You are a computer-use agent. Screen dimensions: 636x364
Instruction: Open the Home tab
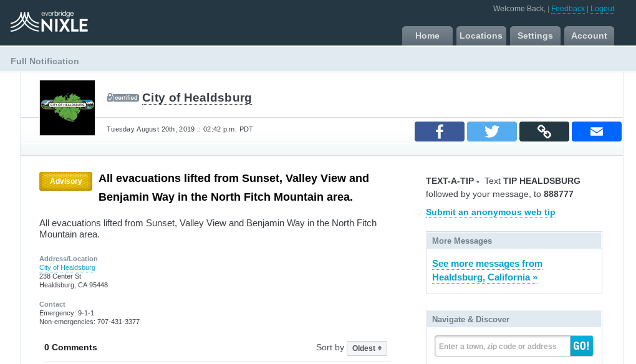click(427, 36)
